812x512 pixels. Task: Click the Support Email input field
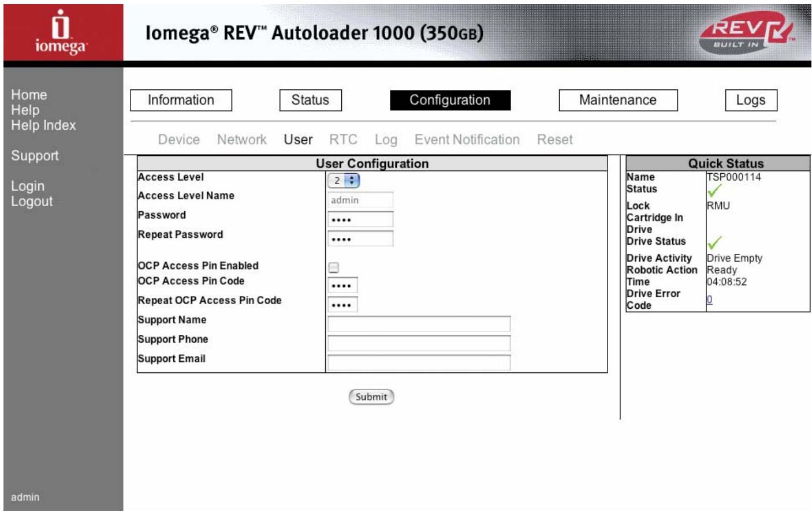click(419, 363)
